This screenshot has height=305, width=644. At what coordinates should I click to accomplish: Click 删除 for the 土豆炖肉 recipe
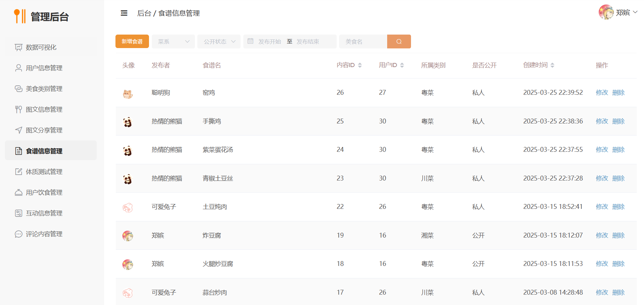pos(618,207)
